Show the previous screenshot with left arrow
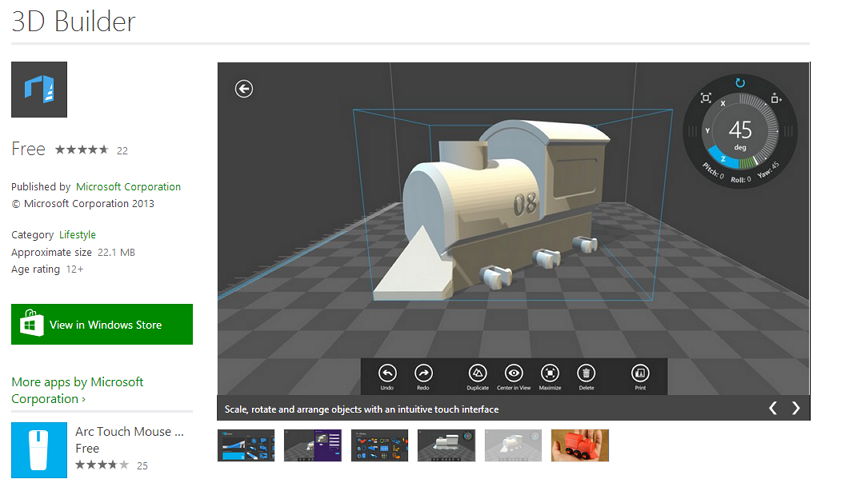Screen dimensions: 845x483 click(773, 408)
